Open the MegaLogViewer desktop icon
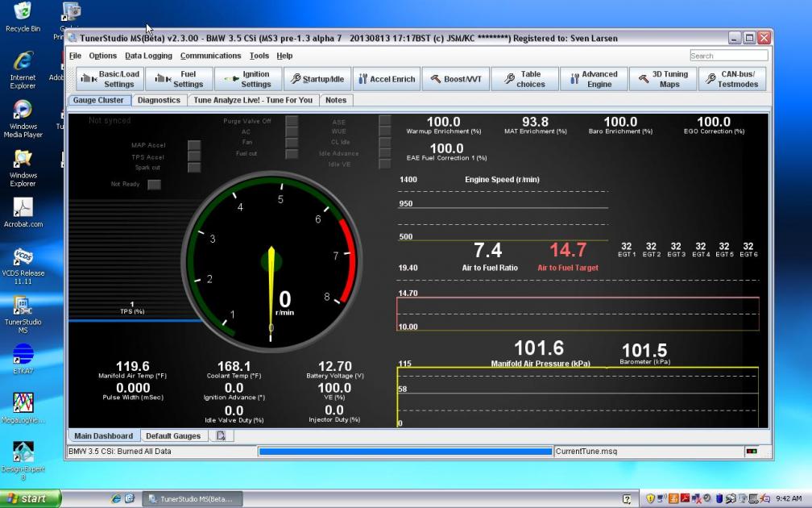The image size is (812, 508). [x=23, y=408]
